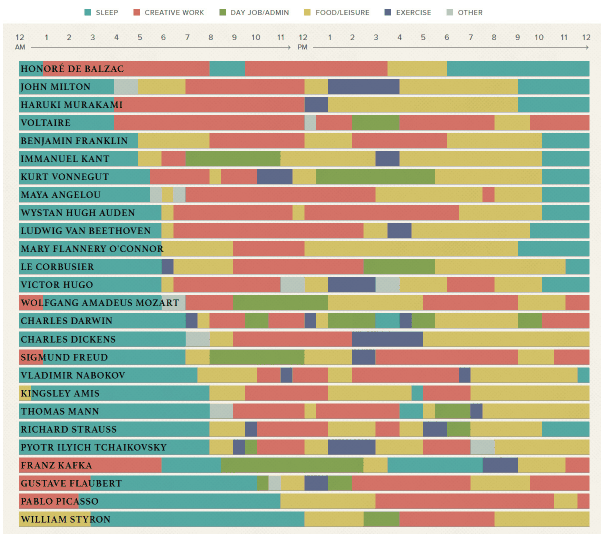Image resolution: width=613 pixels, height=539 pixels.
Task: Click the Mary Flannery O'Connor label
Action: click(x=92, y=249)
